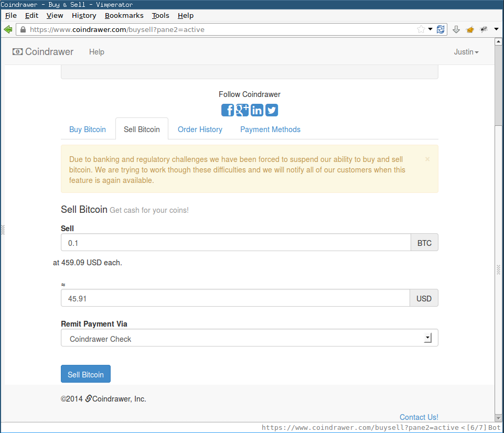Open the Bookmarks menu
This screenshot has height=433, width=504.
click(124, 15)
